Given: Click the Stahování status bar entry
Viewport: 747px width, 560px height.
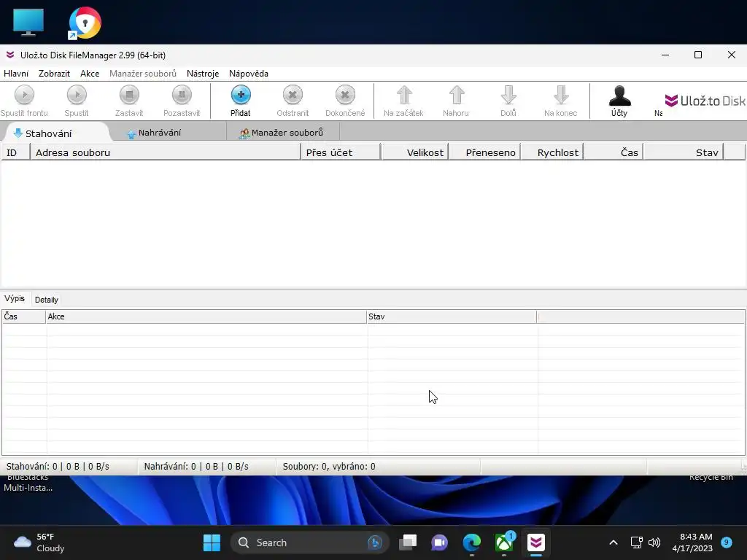Looking at the screenshot, I should tap(58, 467).
